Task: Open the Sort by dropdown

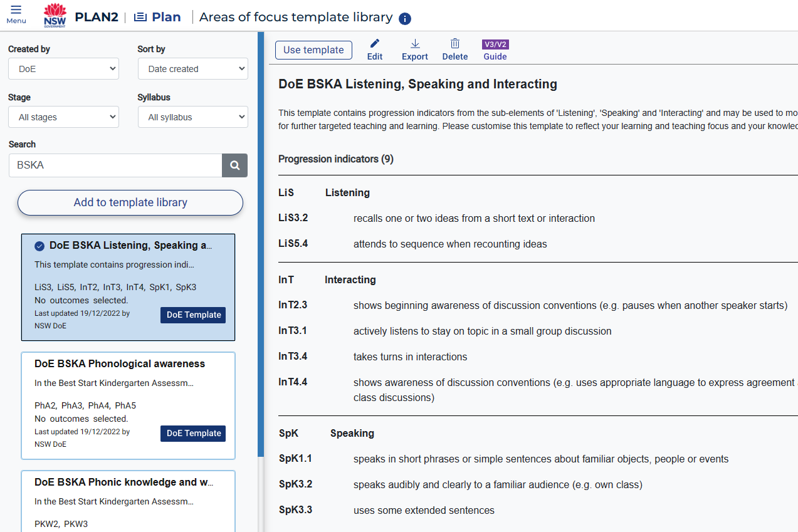Action: click(x=193, y=69)
